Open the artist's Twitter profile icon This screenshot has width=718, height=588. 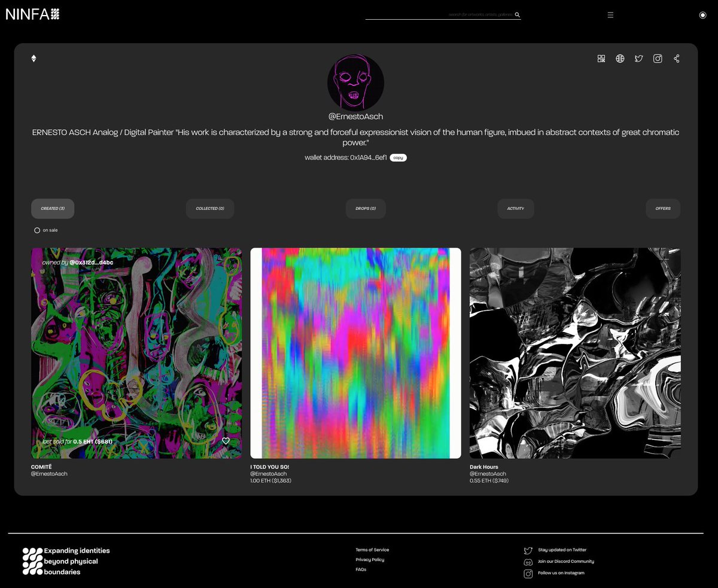coord(639,59)
